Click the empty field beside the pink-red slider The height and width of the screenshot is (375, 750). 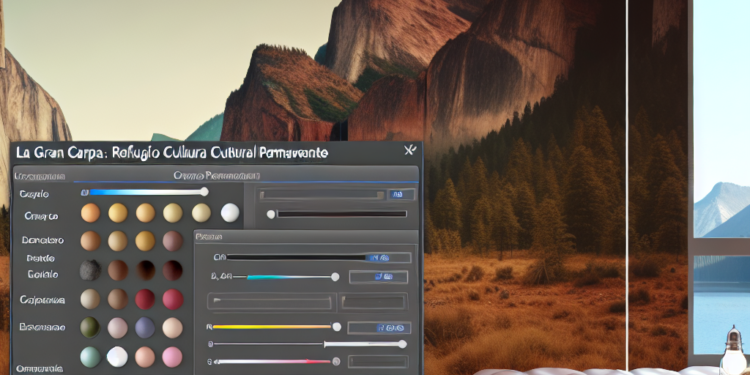tap(378, 362)
